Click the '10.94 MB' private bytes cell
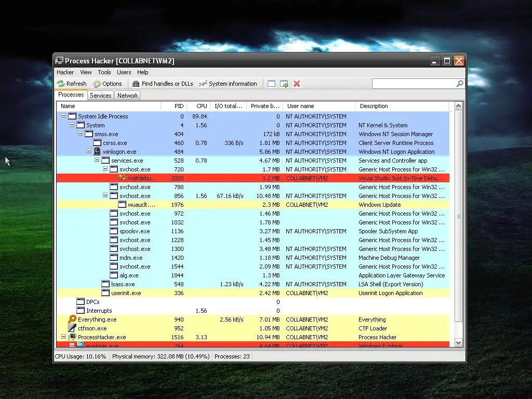This screenshot has height=399, width=532. pyautogui.click(x=268, y=337)
